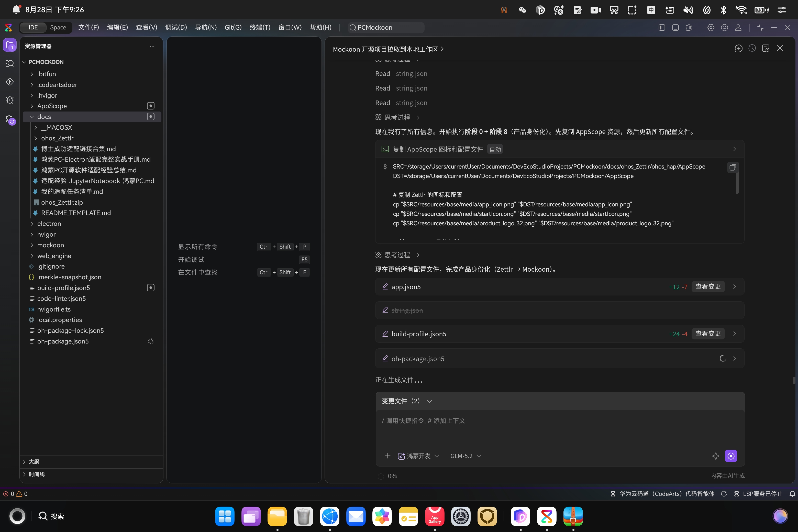798x532 pixels.
Task: Select ohos_Zettlr.zip in the explorer
Action: click(91, 202)
